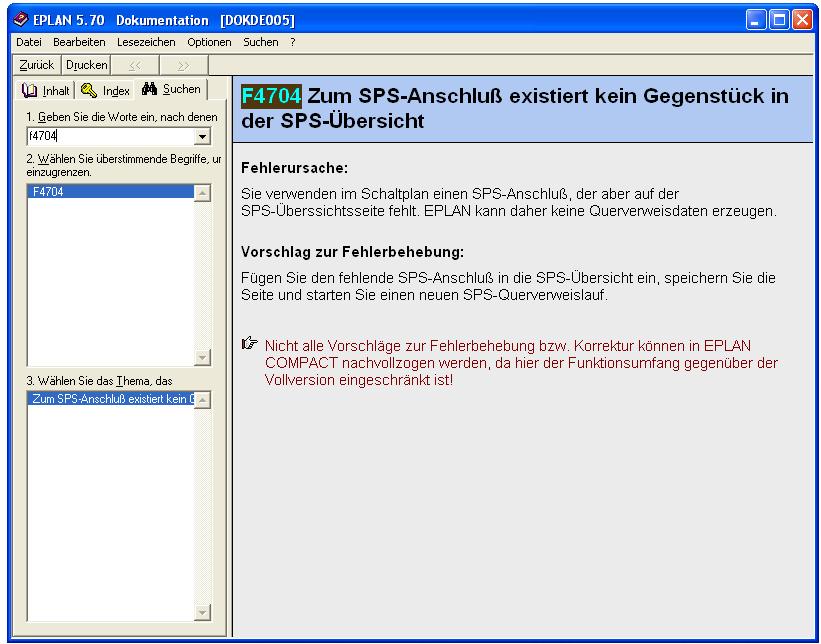
Task: Close the EPLAN documentation window
Action: pos(802,20)
